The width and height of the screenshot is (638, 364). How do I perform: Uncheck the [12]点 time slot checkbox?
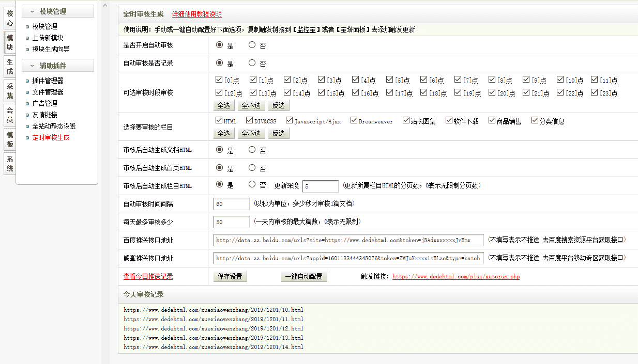[x=219, y=93]
